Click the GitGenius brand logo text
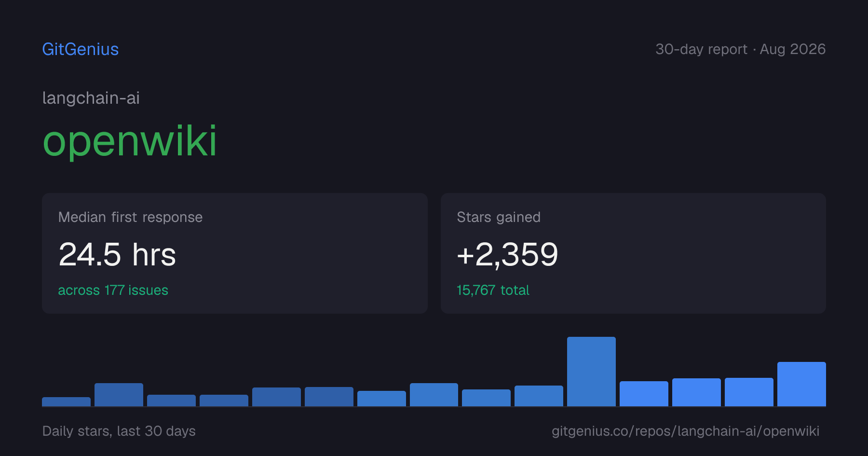The image size is (868, 456). 81,49
